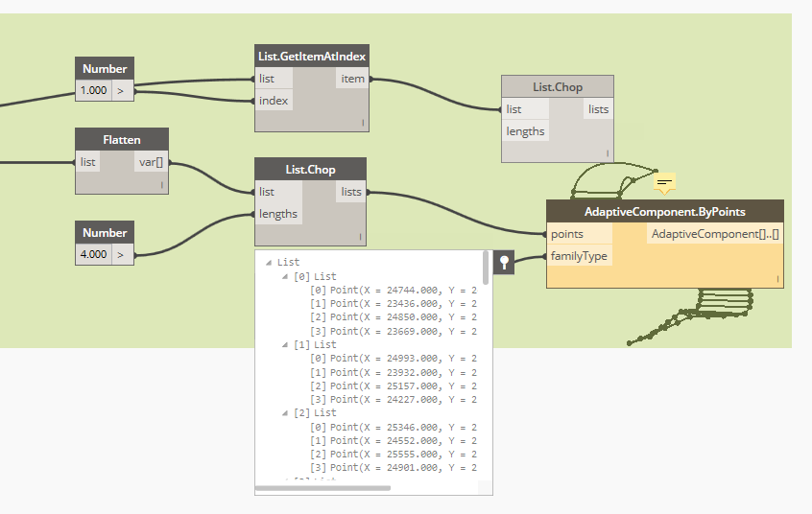812x514 pixels.
Task: Expand the Number node with value 4.000
Action: point(122,254)
